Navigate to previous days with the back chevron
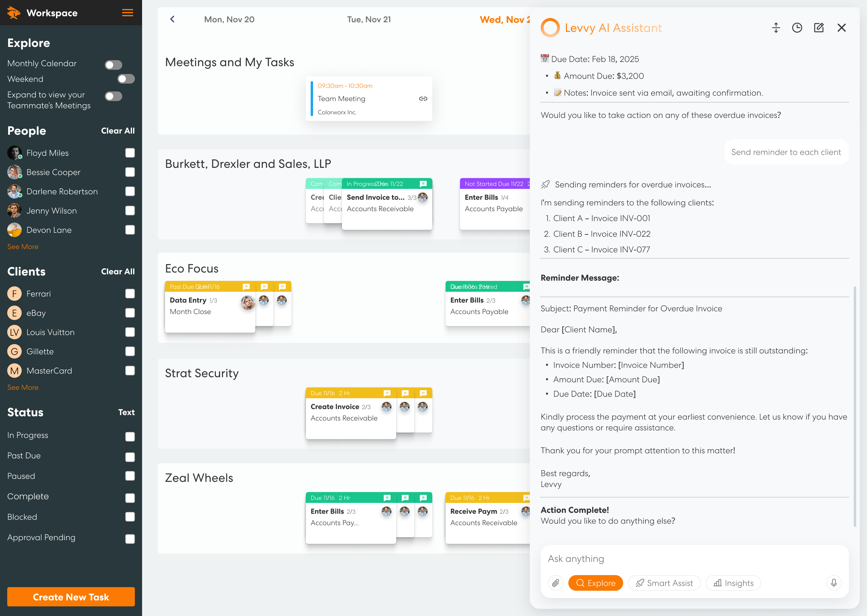 tap(172, 19)
